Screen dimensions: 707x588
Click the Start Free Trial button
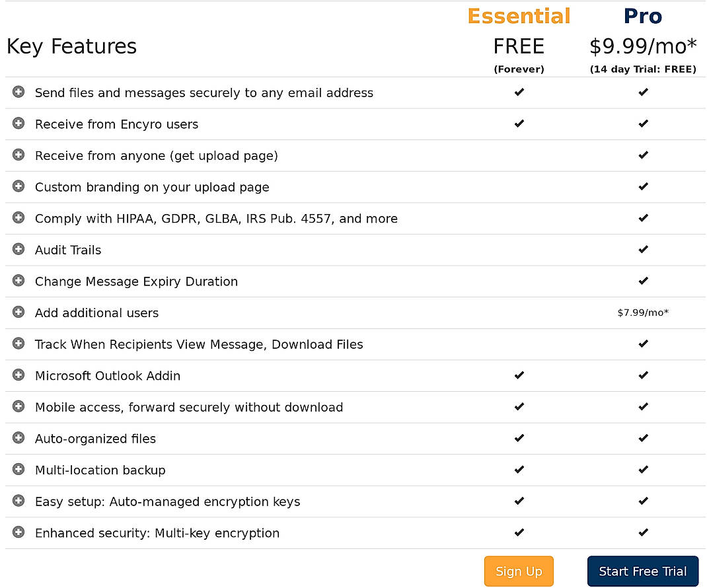point(642,571)
